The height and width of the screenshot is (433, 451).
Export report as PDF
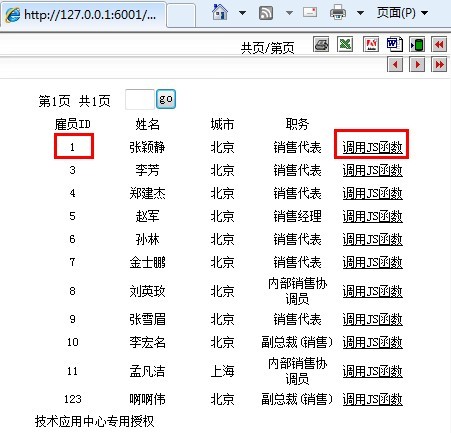(371, 44)
